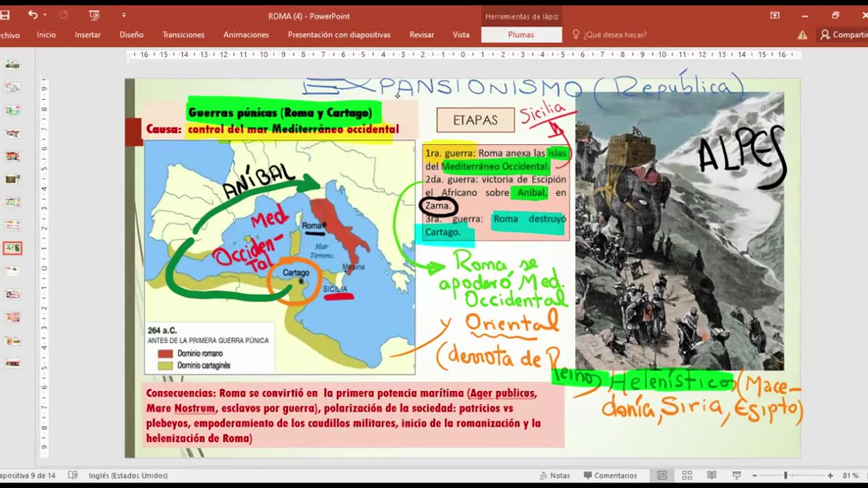Go to the Animaciones tab
The height and width of the screenshot is (488, 868).
(x=246, y=35)
